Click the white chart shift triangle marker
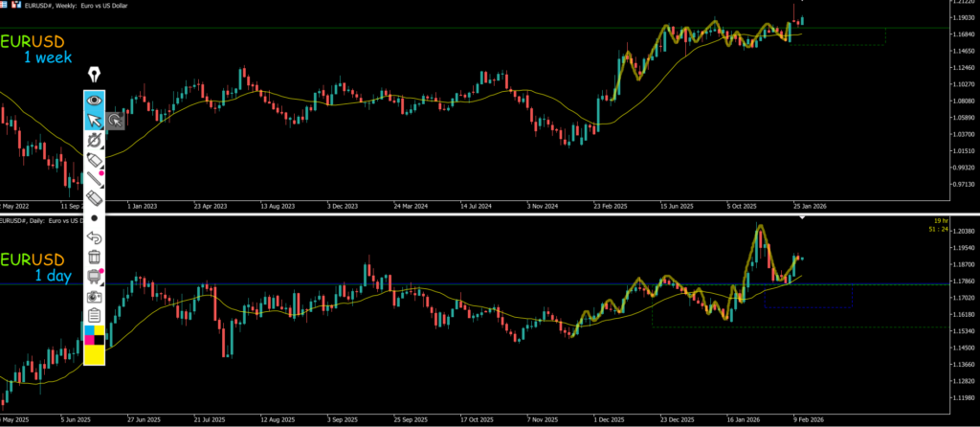The height and width of the screenshot is (427, 980). click(802, 219)
